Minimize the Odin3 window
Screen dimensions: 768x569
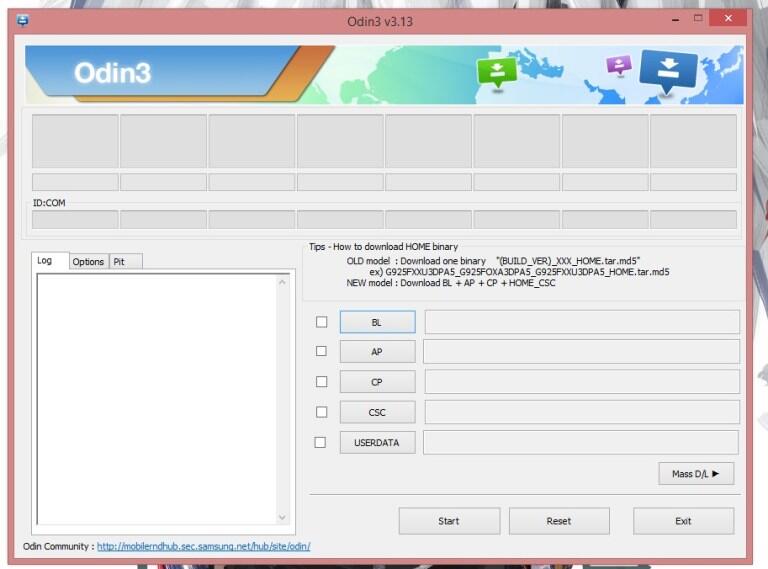point(675,20)
